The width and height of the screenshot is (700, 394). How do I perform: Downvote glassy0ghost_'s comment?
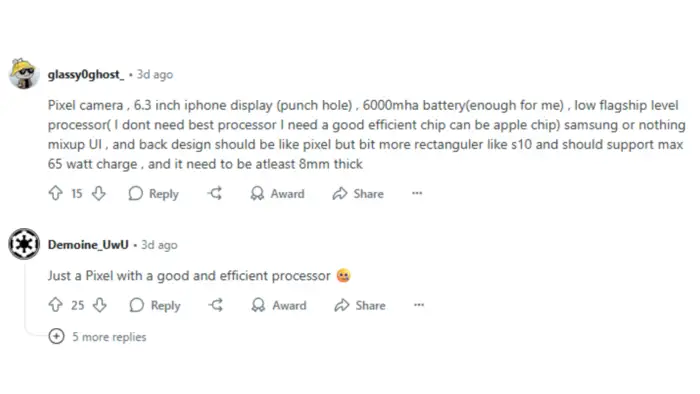(x=99, y=193)
